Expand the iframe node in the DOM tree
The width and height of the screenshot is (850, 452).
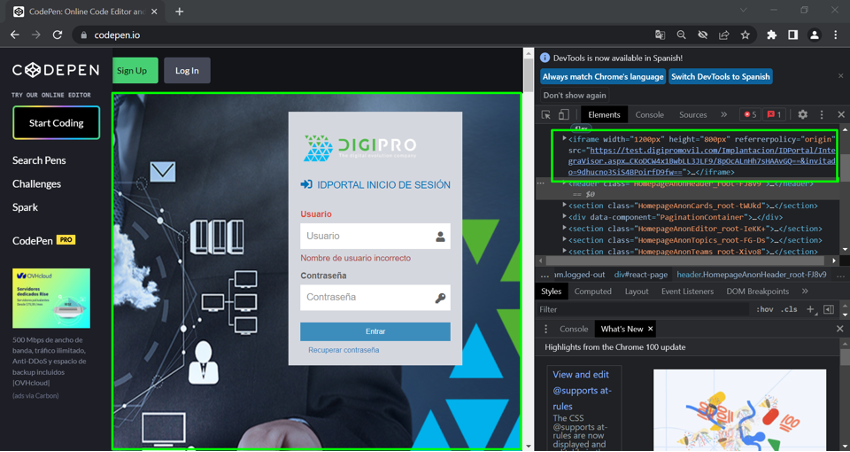click(565, 139)
